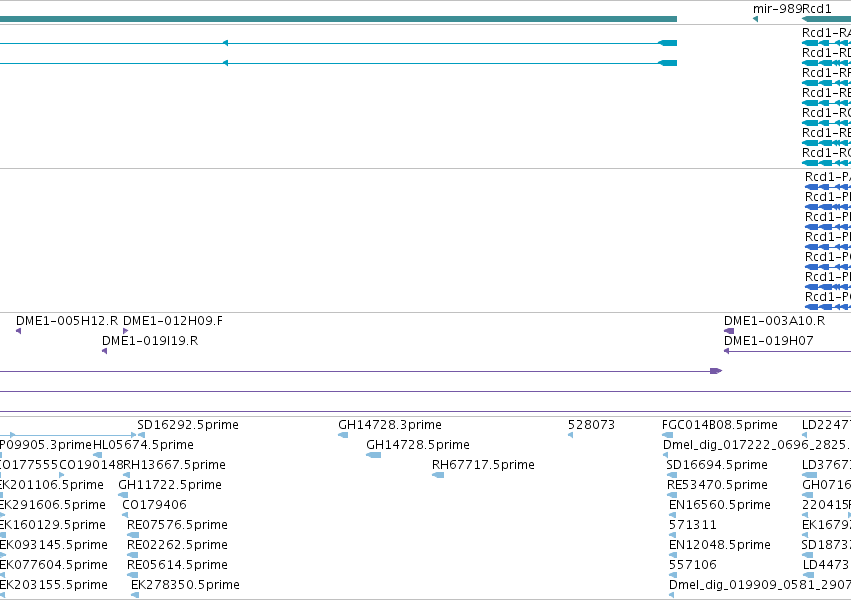
Task: Open the GH14728.5prime EST label
Action: click(x=418, y=445)
